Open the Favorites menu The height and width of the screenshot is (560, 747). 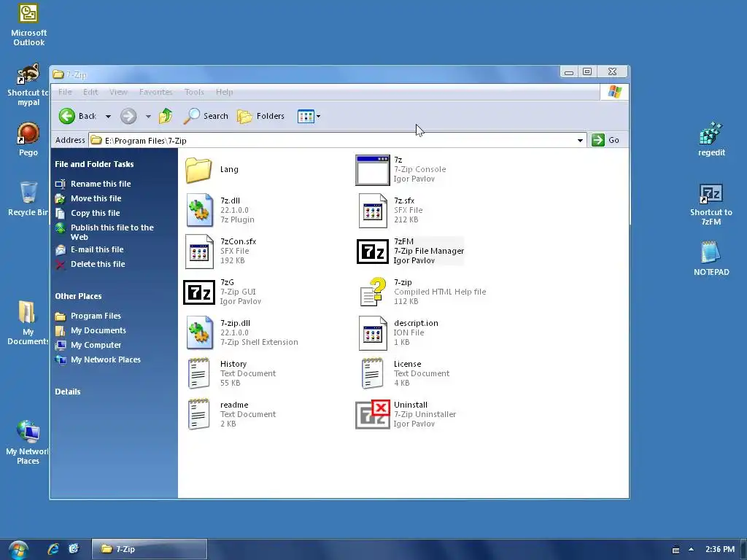[156, 92]
